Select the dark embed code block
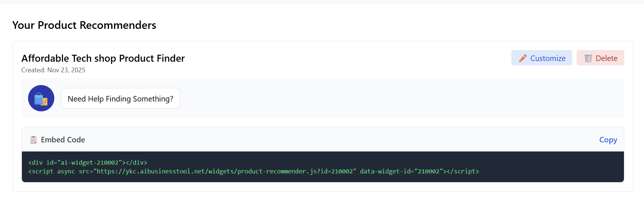This screenshot has height=211, width=644. point(323,167)
